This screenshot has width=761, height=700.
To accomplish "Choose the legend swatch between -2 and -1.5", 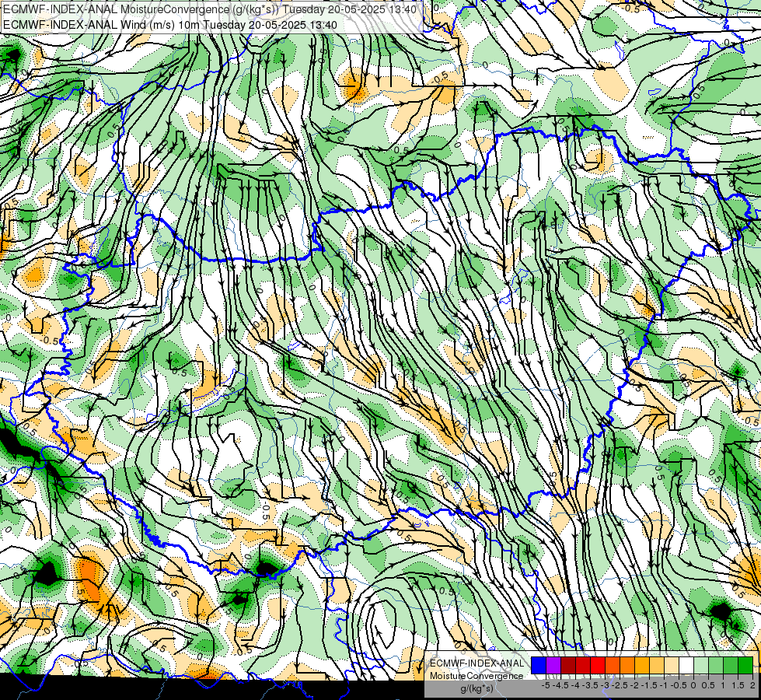I will [x=642, y=666].
